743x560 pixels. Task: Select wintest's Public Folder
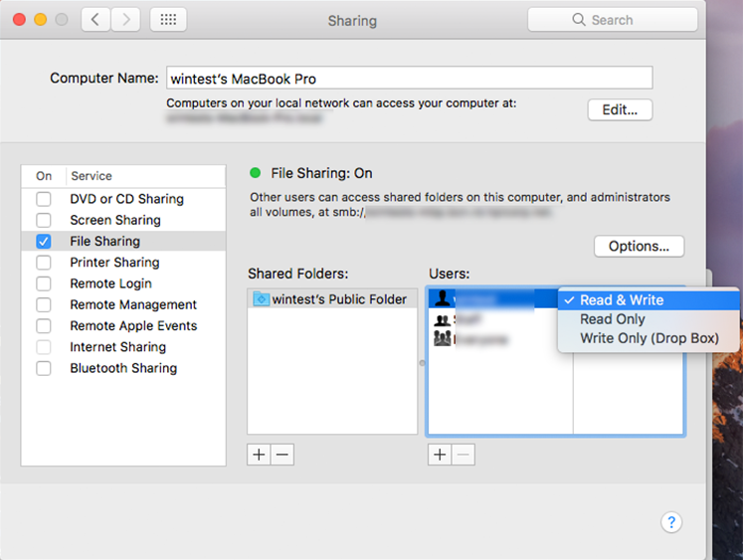point(339,299)
